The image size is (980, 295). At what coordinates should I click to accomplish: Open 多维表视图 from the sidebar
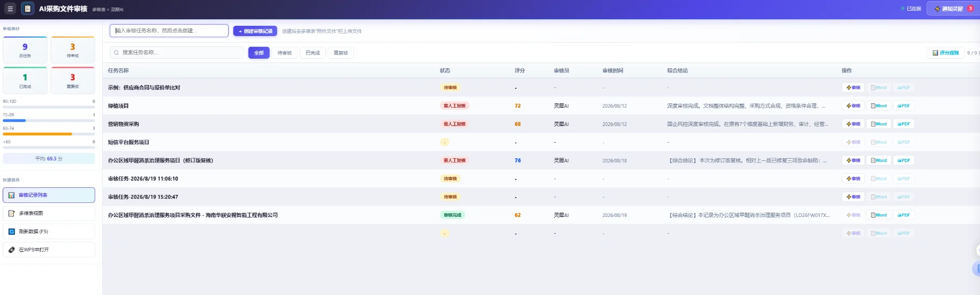(49, 213)
